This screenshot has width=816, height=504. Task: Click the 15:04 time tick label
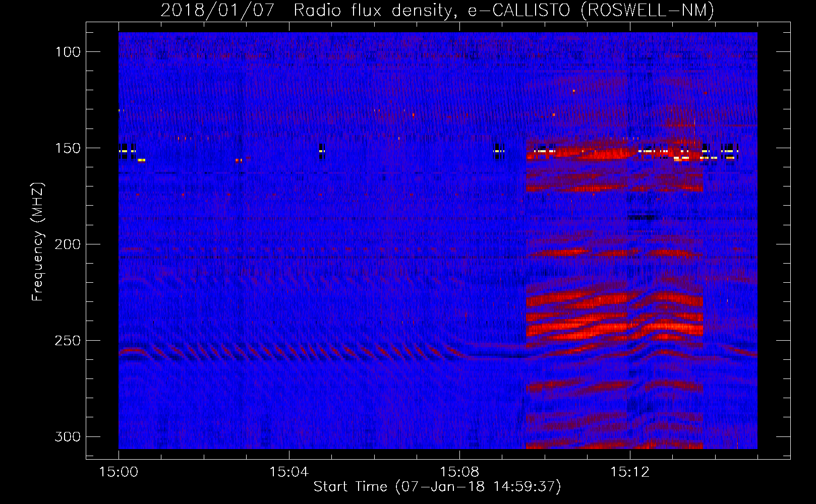[289, 472]
